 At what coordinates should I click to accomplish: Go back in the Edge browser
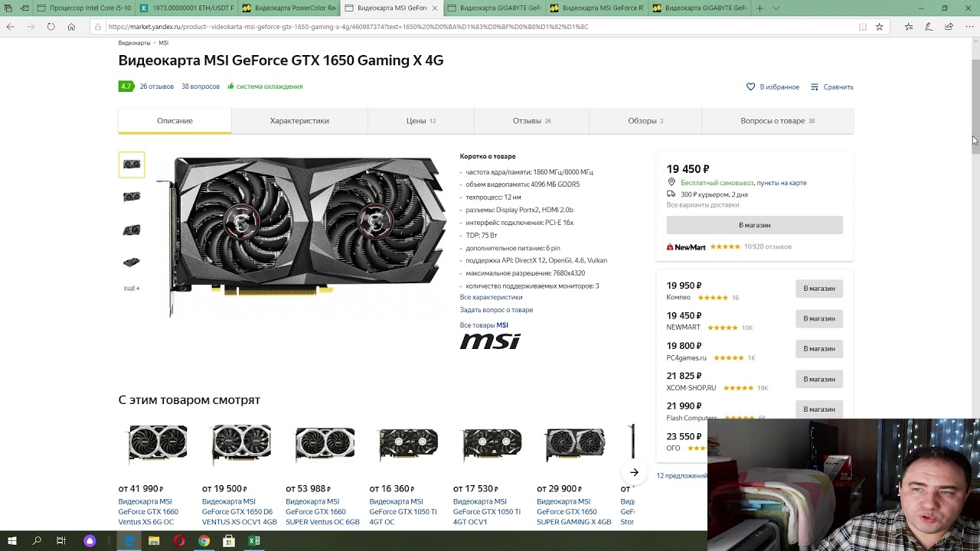(x=10, y=27)
